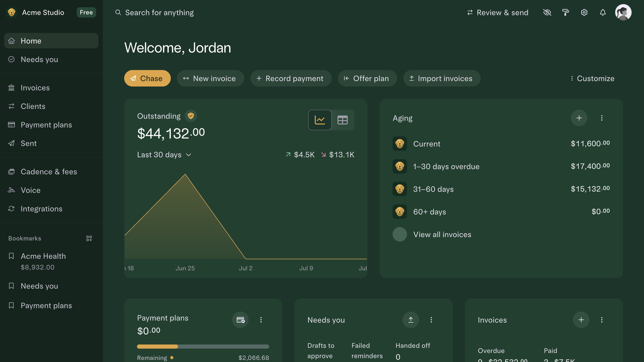Click the Review & send button
The height and width of the screenshot is (362, 644).
tap(497, 12)
